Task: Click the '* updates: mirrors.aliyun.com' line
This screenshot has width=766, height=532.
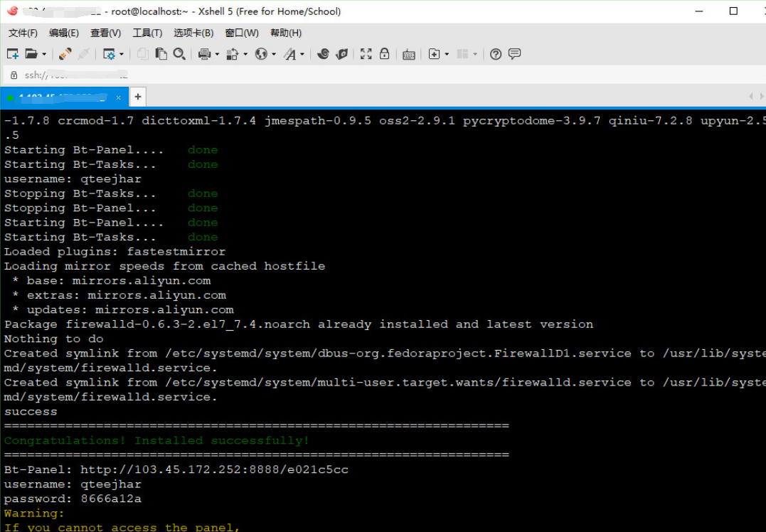Action: (124, 309)
